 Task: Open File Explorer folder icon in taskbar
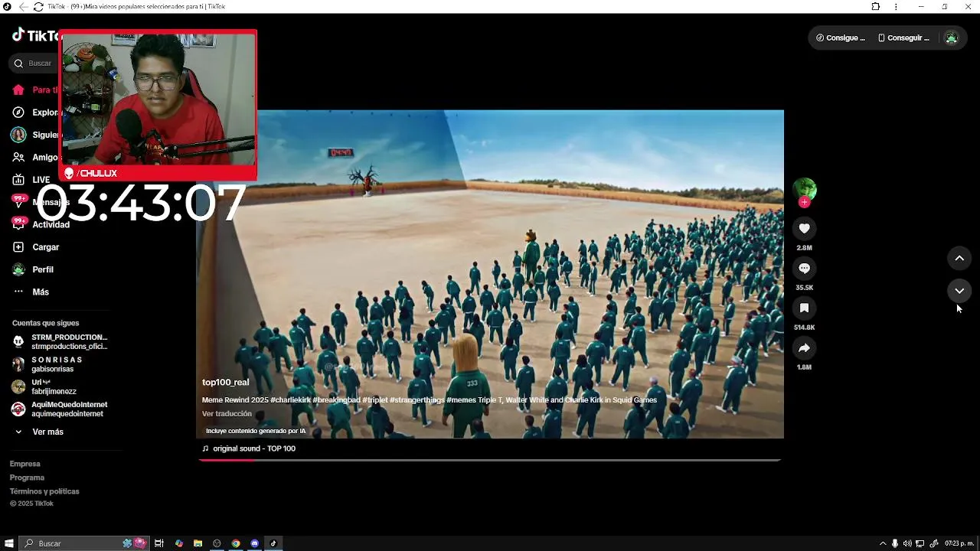[x=198, y=543]
